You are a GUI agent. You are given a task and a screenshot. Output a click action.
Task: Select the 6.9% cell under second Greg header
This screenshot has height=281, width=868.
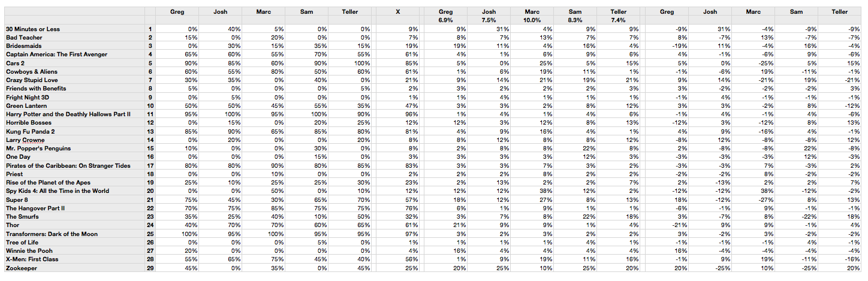tap(445, 20)
